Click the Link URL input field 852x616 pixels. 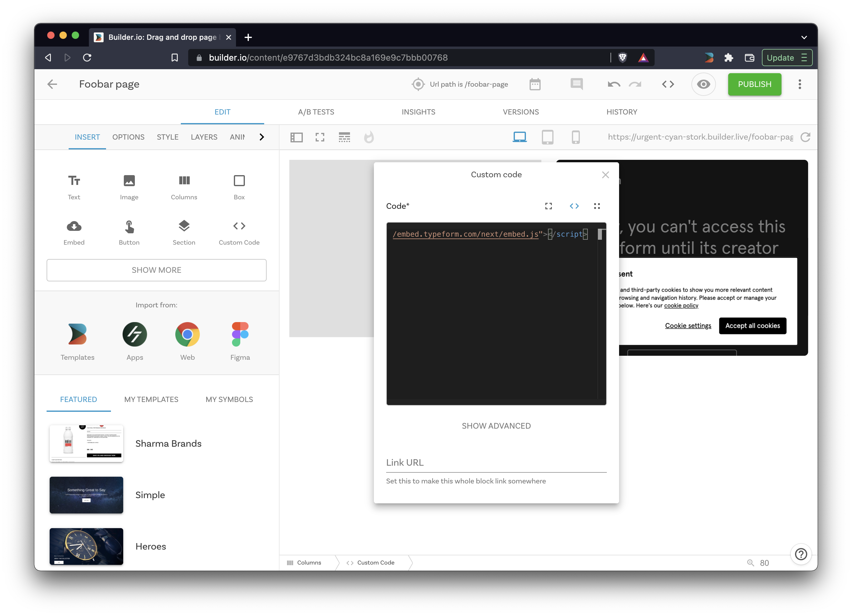coord(496,463)
